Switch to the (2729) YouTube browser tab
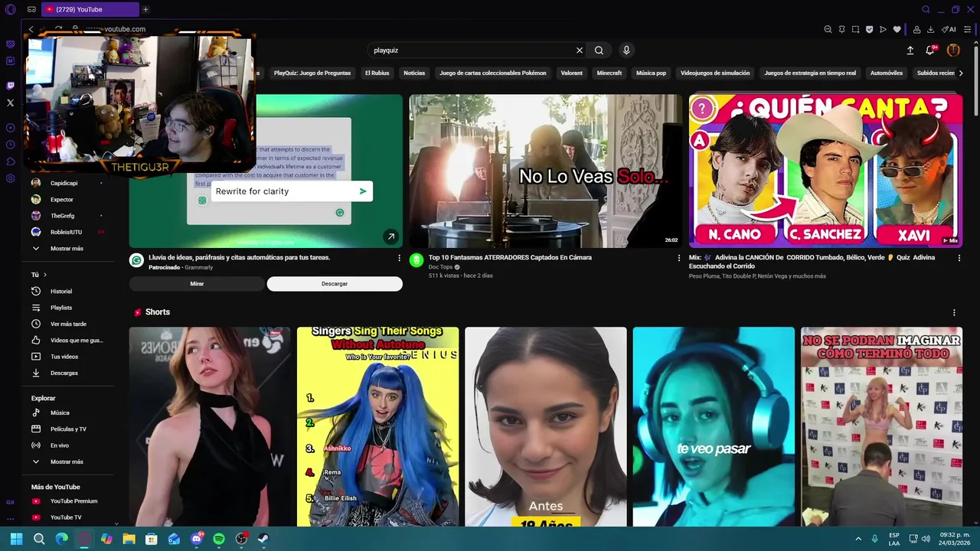Viewport: 980px width, 551px height. pyautogui.click(x=90, y=9)
